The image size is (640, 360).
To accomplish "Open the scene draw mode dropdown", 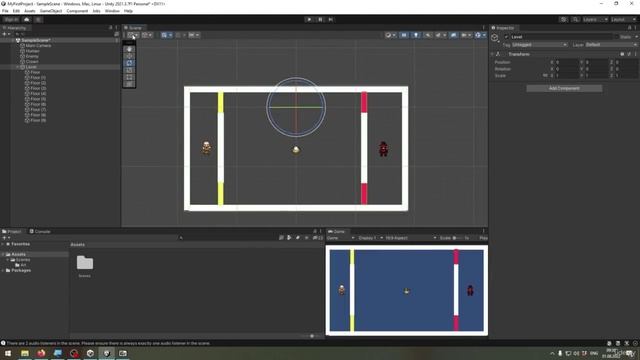I will 391,35.
